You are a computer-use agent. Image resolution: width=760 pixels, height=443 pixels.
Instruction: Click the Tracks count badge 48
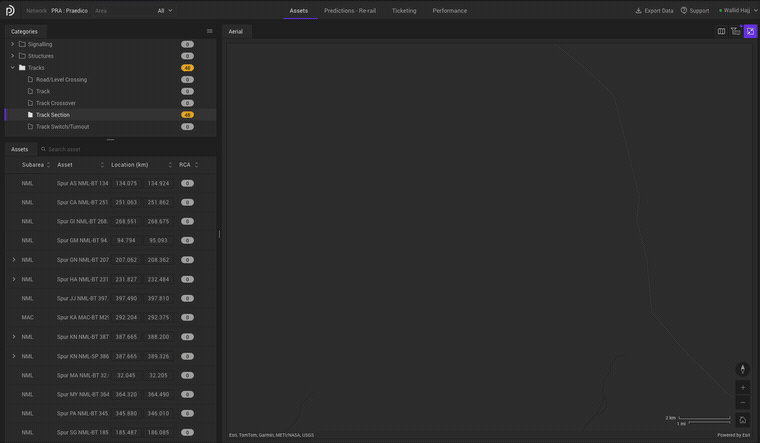[187, 68]
